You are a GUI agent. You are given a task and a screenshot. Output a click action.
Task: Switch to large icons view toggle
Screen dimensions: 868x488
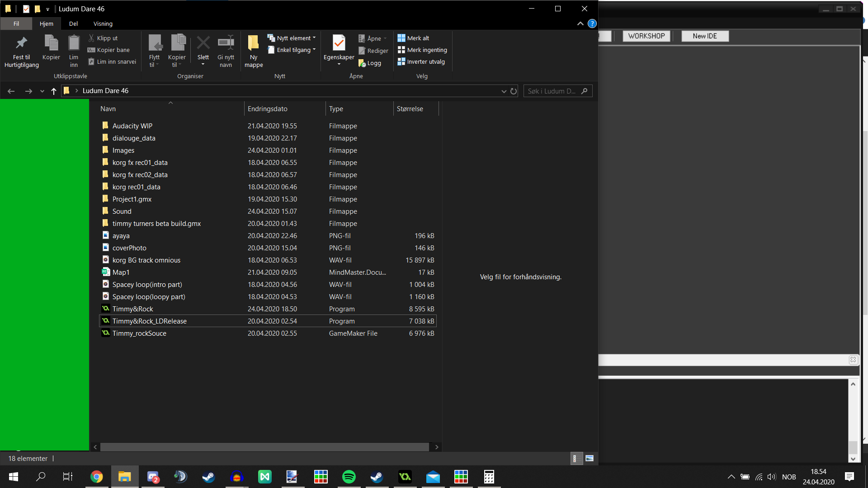(590, 458)
